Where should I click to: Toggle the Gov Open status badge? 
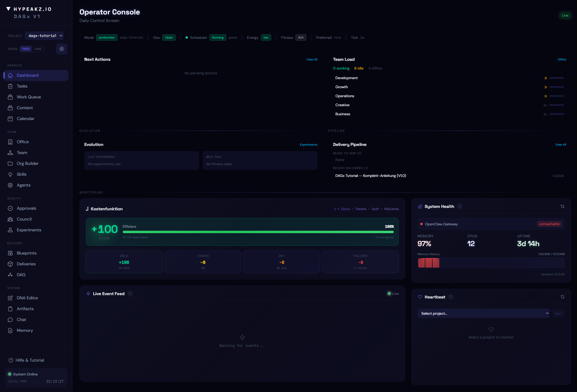click(169, 37)
